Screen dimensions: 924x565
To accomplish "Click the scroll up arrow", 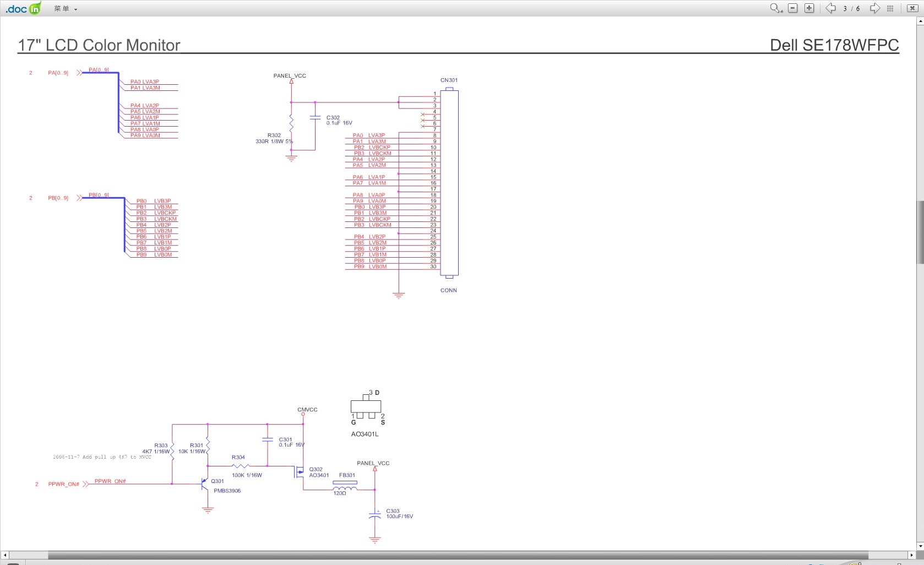I will [x=920, y=21].
